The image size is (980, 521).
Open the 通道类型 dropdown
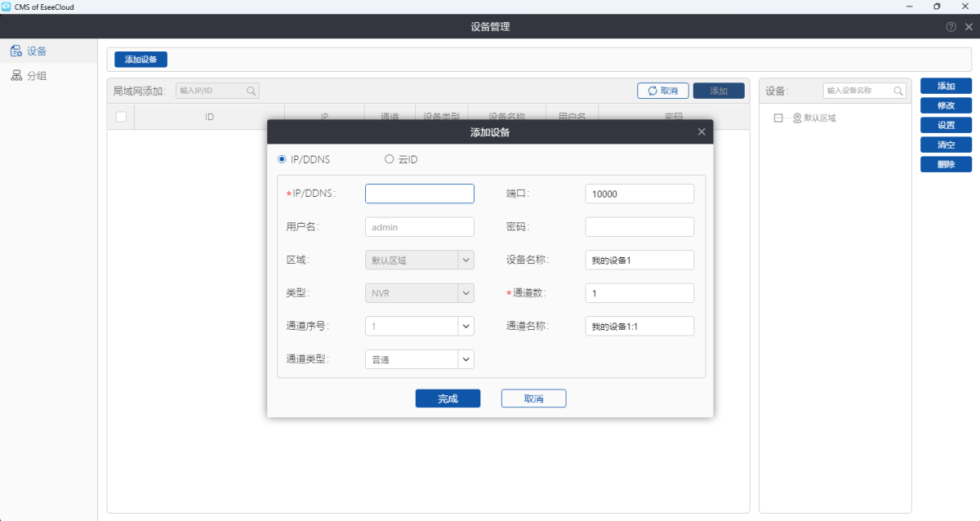click(x=465, y=359)
